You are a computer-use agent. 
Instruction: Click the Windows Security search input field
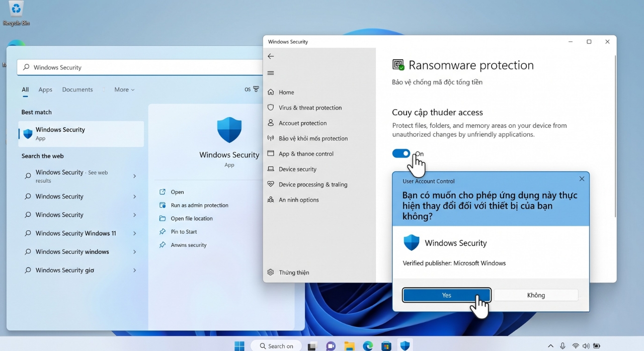coord(141,67)
